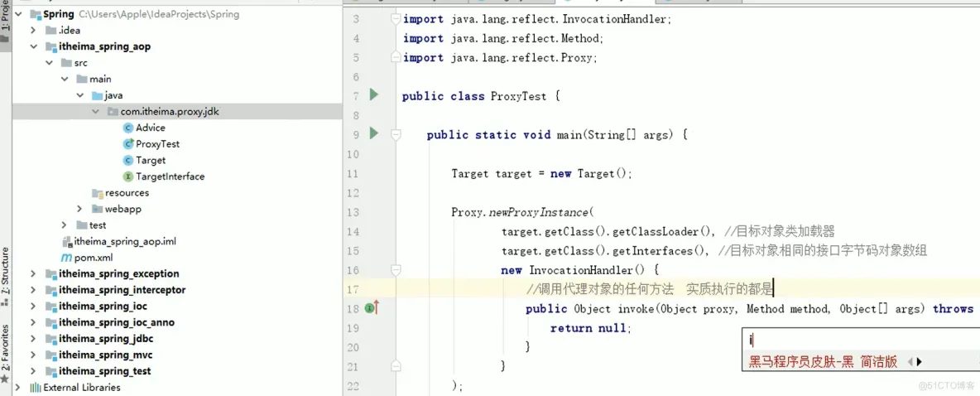980x396 pixels.
Task: Collapse the Spring project root node
Action: coord(17,14)
